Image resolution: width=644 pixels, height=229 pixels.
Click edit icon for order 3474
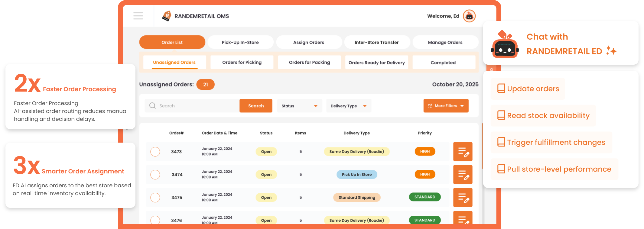click(463, 175)
